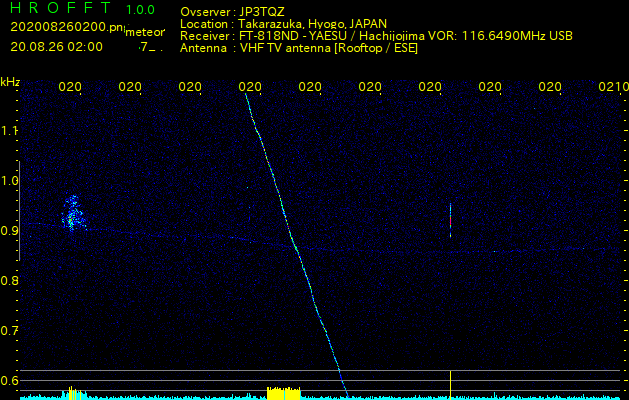629x400 pixels.
Task: Click the 0210 time label at right
Action: tap(613, 86)
